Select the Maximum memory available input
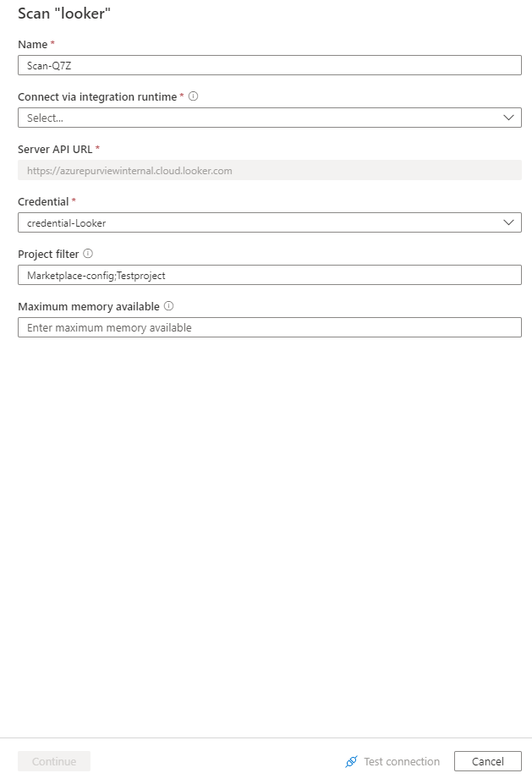This screenshot has height=784, width=532. 269,327
